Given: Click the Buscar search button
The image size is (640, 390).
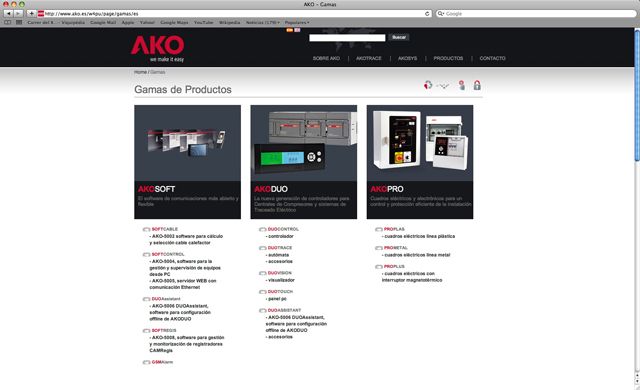Looking at the screenshot, I should (x=399, y=38).
